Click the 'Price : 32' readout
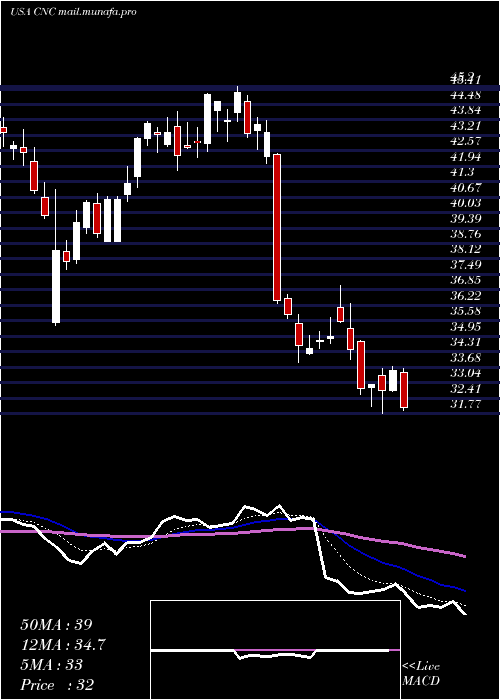This screenshot has width=500, height=700. [x=57, y=685]
